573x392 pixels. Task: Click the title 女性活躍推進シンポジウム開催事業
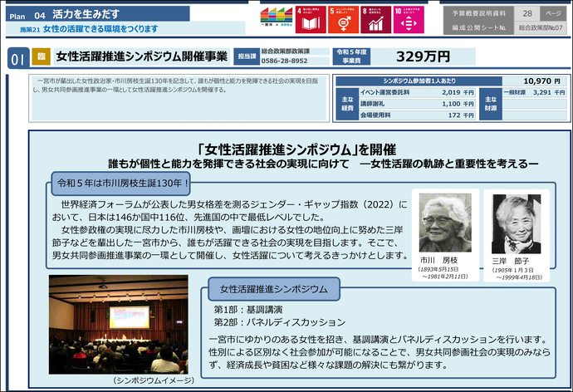(142, 56)
